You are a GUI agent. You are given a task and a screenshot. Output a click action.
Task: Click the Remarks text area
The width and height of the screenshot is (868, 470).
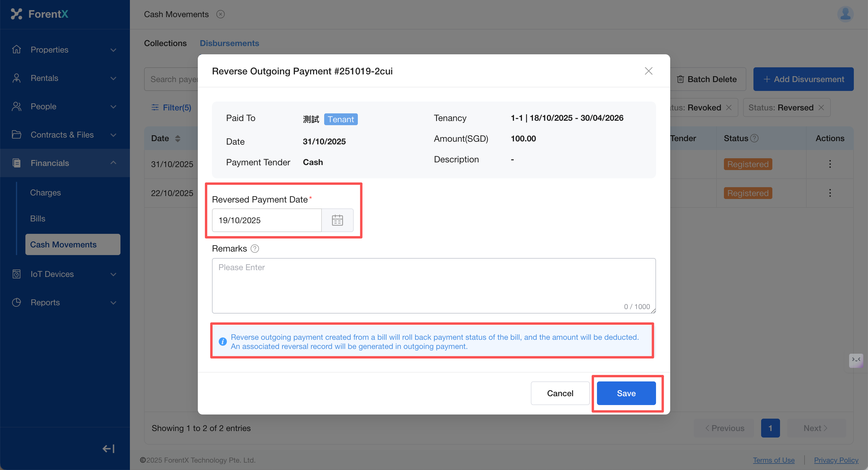pyautogui.click(x=433, y=285)
